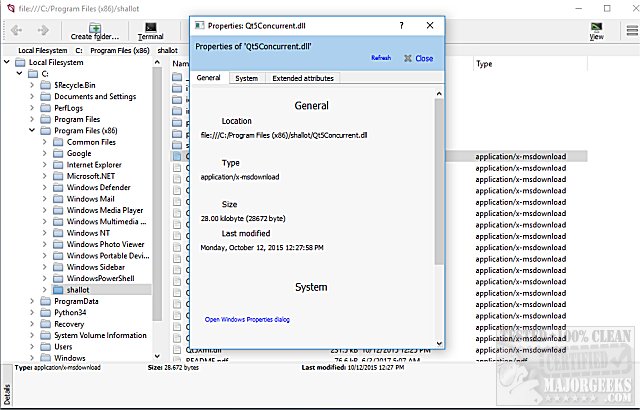The image size is (640, 410).
Task: Click the Windows Mail folder icon
Action: click(x=58, y=199)
